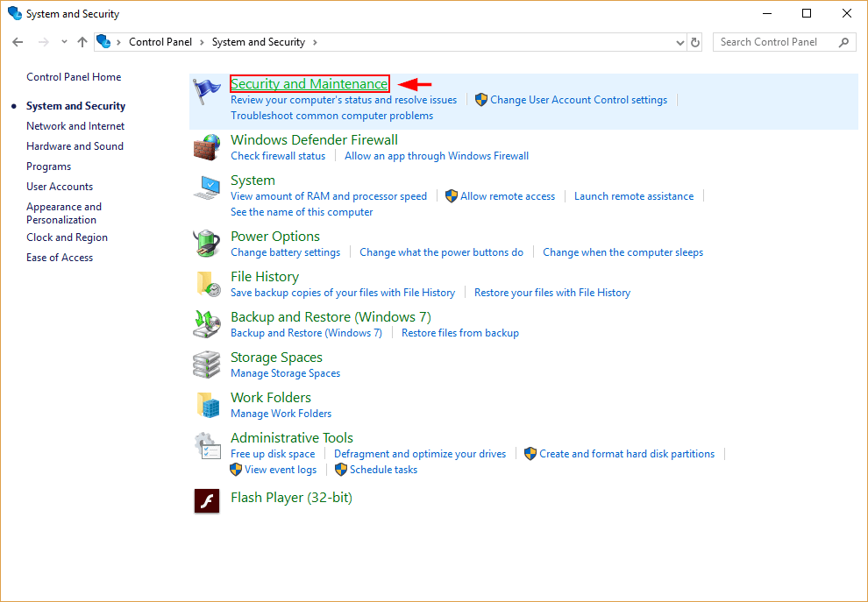The width and height of the screenshot is (868, 602).
Task: Click the System computer monitor icon
Action: coord(207,188)
